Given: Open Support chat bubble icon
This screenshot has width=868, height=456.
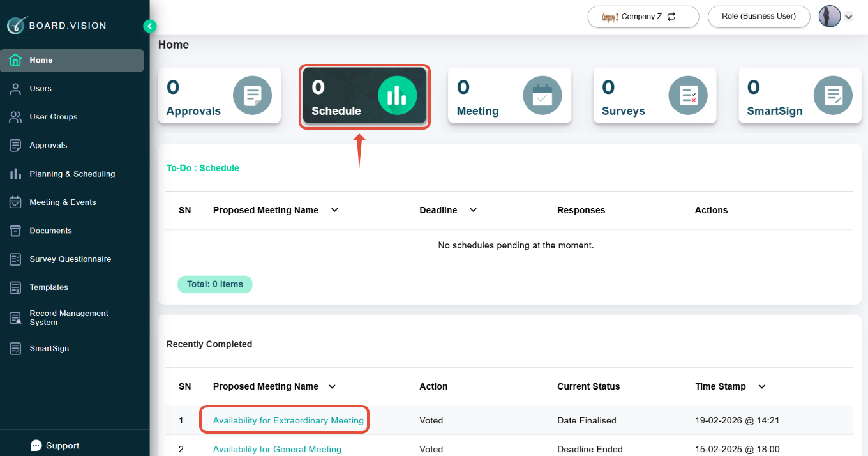Looking at the screenshot, I should coord(36,446).
